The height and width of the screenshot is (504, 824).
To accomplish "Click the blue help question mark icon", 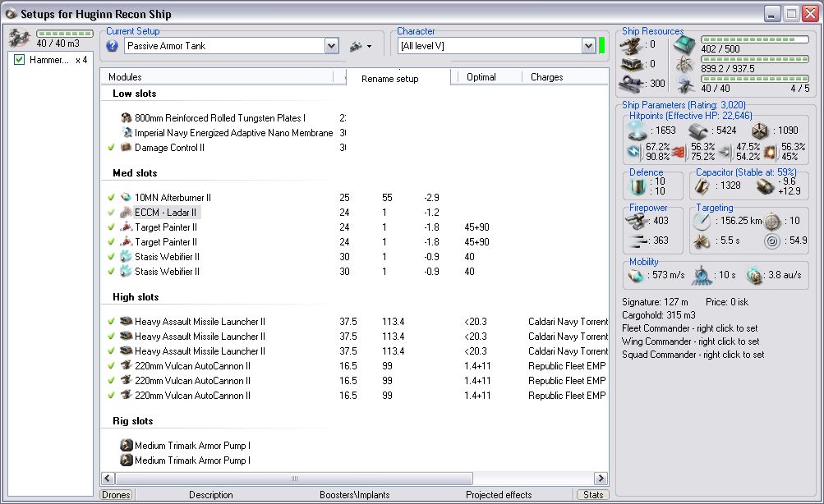I will pyautogui.click(x=112, y=46).
